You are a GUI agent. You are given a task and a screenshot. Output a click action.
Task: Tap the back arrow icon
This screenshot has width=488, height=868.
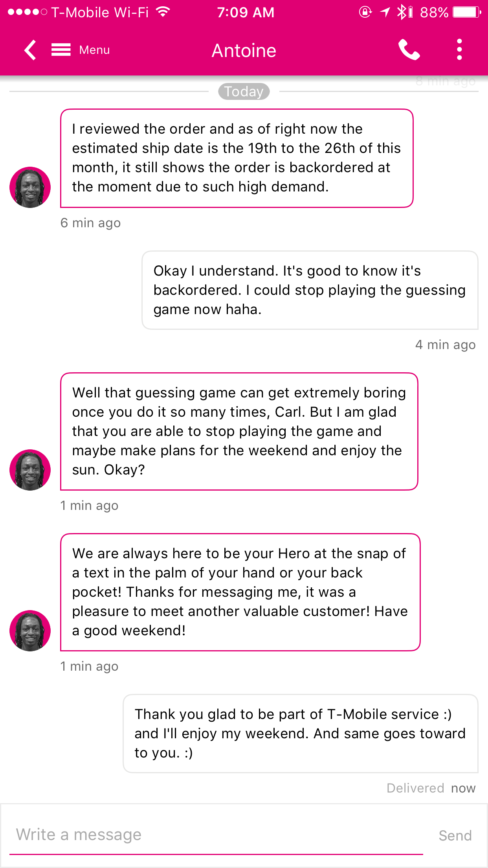(30, 50)
